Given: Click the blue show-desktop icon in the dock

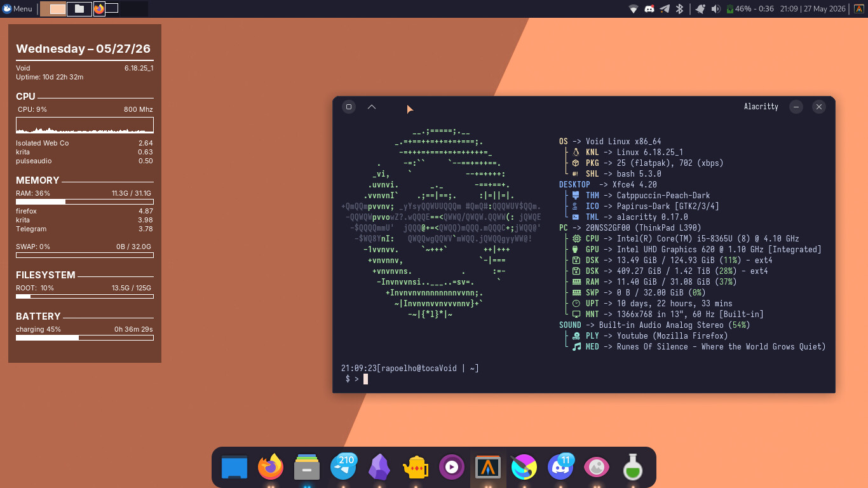Looking at the screenshot, I should (234, 468).
